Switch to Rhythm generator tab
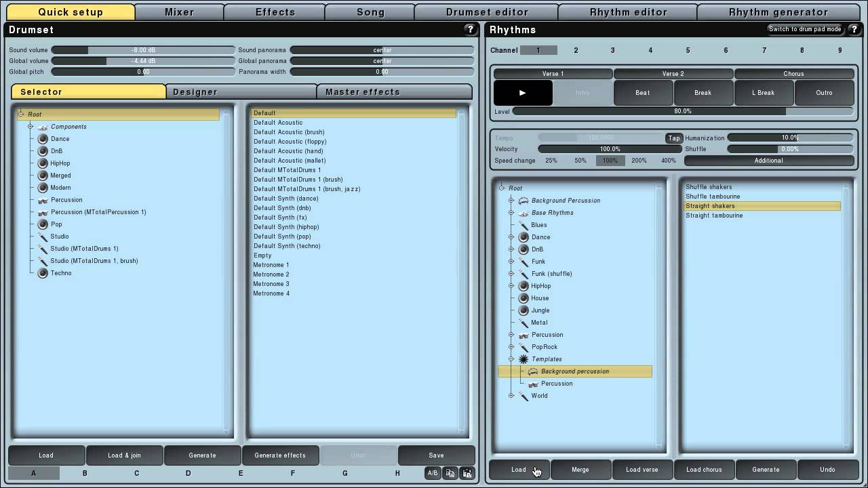Image resolution: width=868 pixels, height=488 pixels. point(778,12)
